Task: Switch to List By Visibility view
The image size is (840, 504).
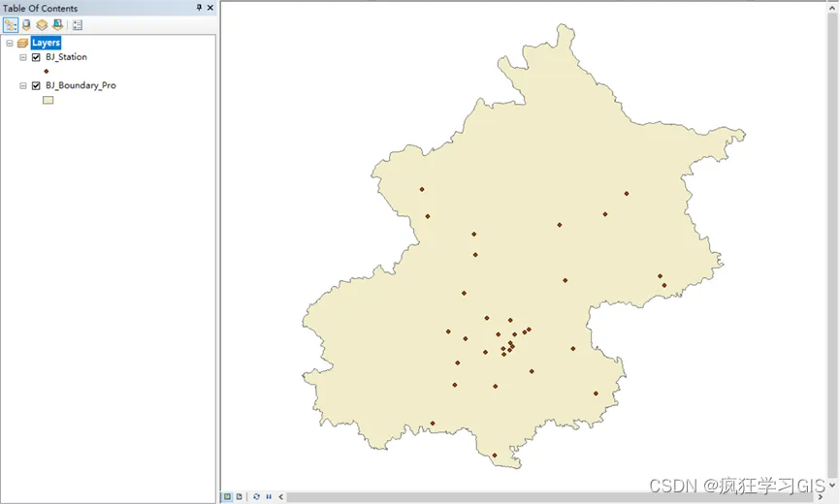Action: tap(42, 24)
